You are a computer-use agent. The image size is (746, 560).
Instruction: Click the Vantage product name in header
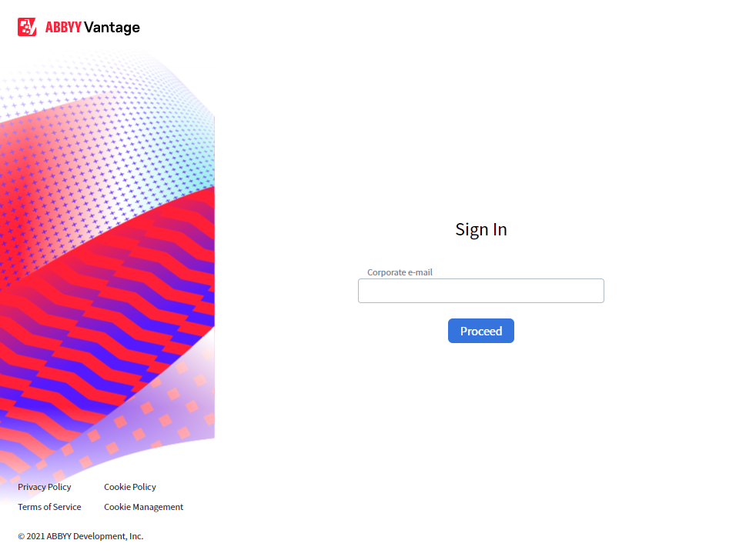click(112, 28)
